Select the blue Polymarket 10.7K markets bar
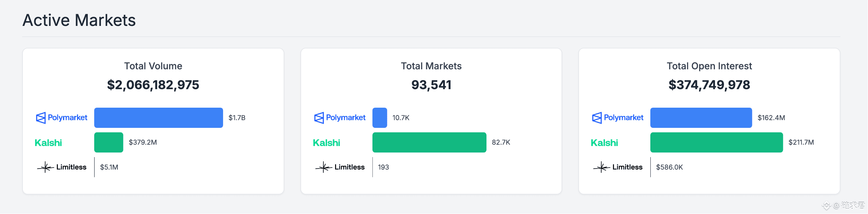Screen dimensions: 868x214 click(x=379, y=118)
